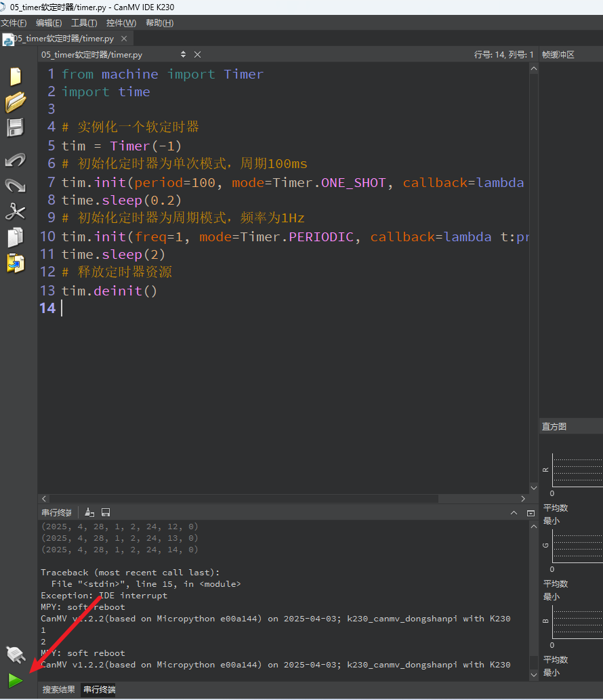Click the blue channel histogram graph
The image size is (603, 700).
point(577,622)
